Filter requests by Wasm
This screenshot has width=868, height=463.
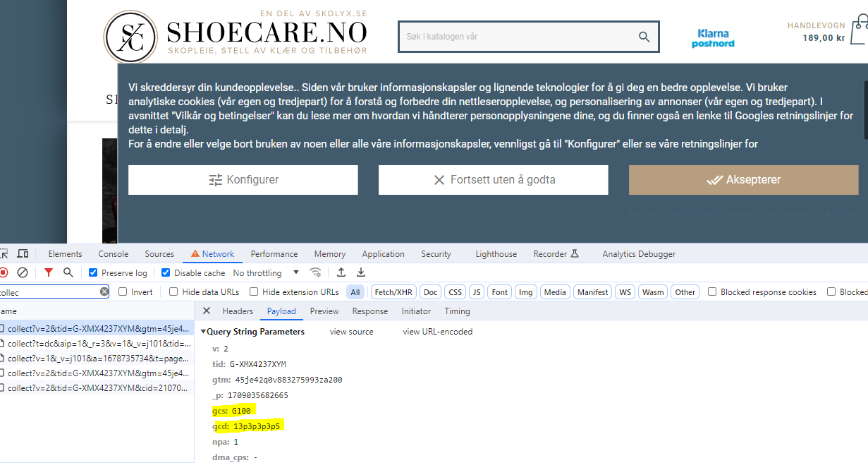click(653, 292)
